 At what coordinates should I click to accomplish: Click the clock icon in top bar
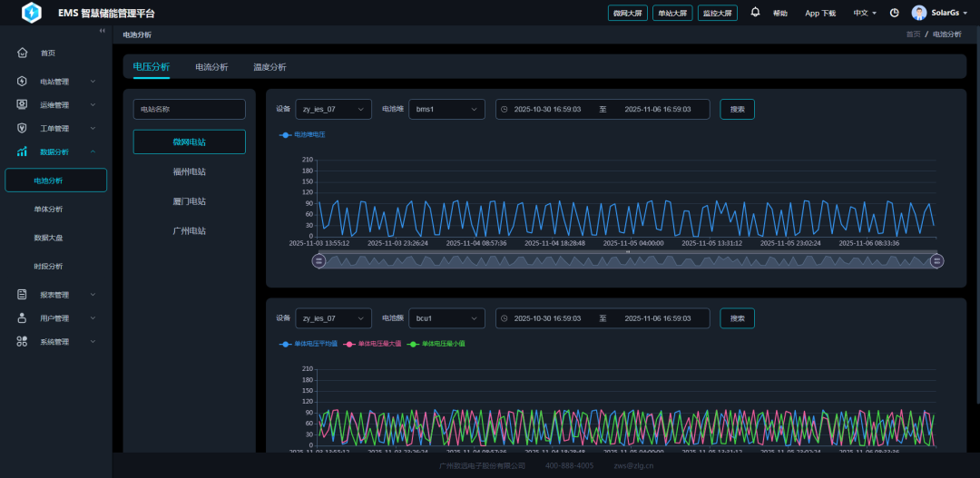point(895,13)
